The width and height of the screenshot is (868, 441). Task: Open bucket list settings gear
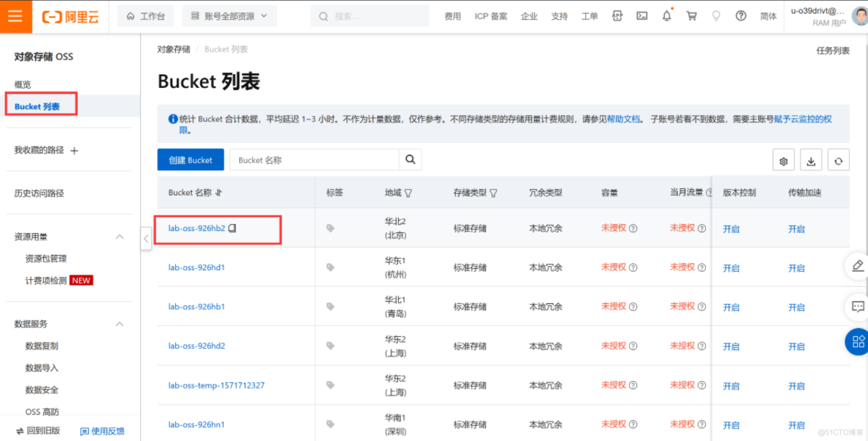(784, 160)
